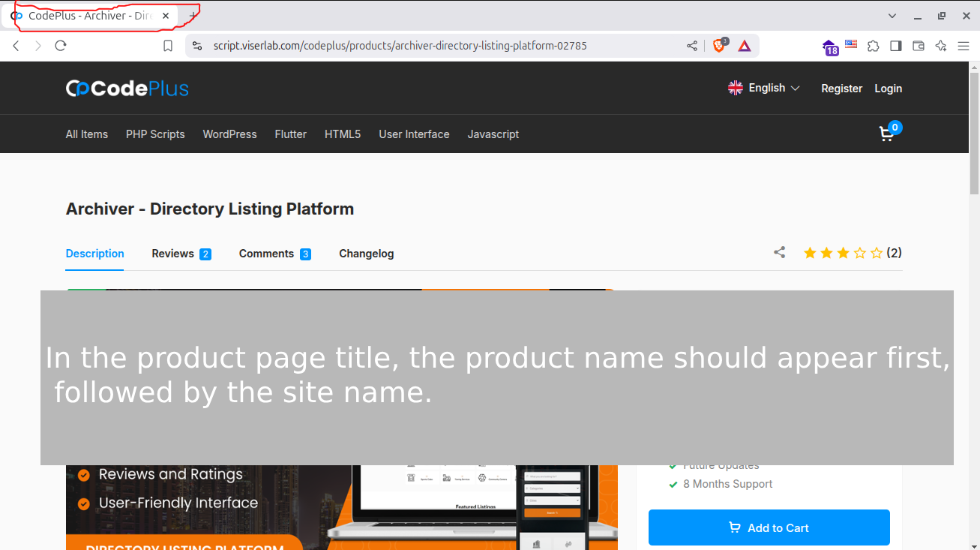Go forward with the browser forward arrow
The image size is (980, 550).
38,46
